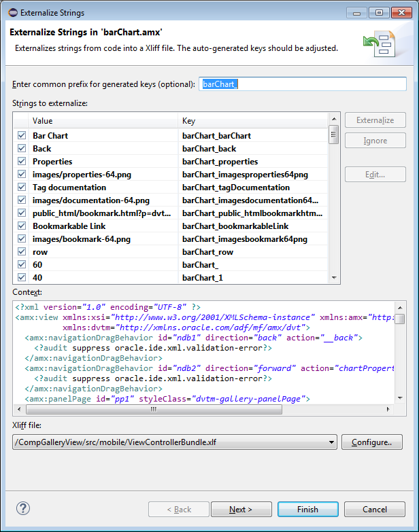Click Context pane scroll up arrow
Image resolution: width=419 pixels, height=532 pixels.
coord(400,308)
